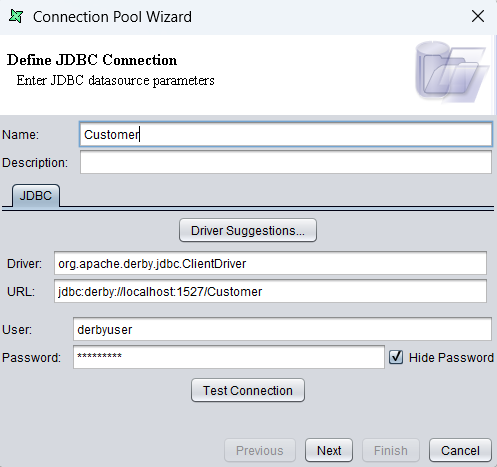This screenshot has width=497, height=467.
Task: Close the Connection Pool Wizard dialog
Action: (x=478, y=16)
